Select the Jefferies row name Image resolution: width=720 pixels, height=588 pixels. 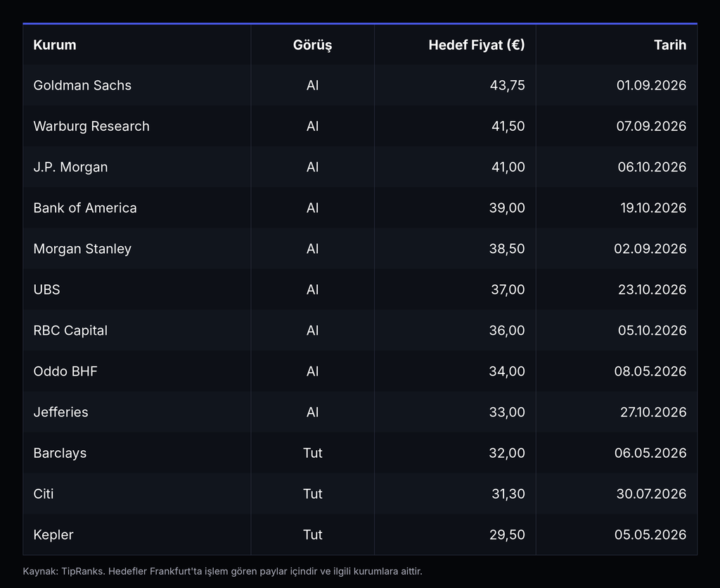60,413
